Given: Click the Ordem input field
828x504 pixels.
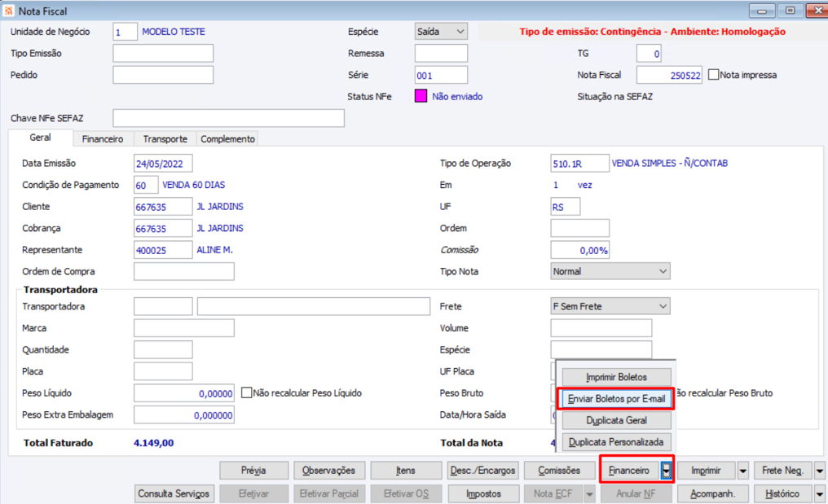Looking at the screenshot, I should pos(579,228).
